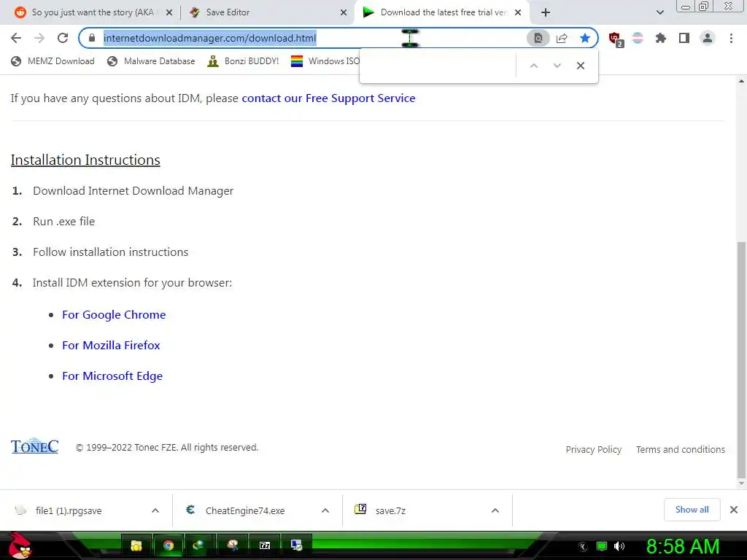
Task: Open the file explorer taskbar icon
Action: pyautogui.click(x=136, y=545)
